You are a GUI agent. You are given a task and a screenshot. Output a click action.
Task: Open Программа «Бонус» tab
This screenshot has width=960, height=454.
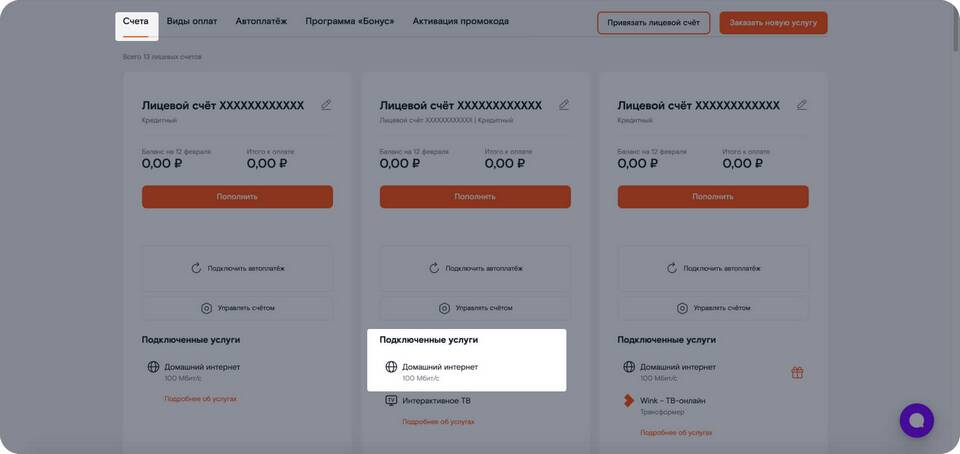click(349, 21)
